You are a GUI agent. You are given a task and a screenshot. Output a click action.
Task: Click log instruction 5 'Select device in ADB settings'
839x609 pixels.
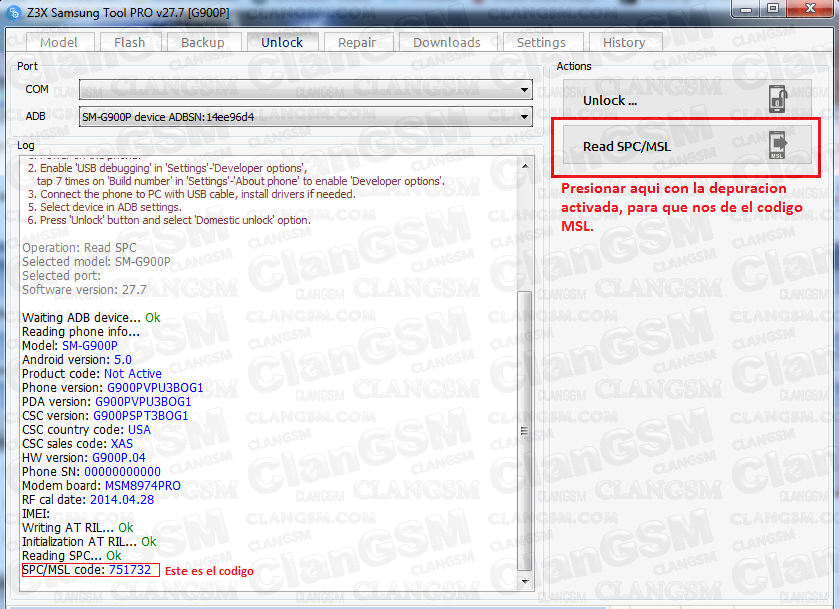(105, 207)
